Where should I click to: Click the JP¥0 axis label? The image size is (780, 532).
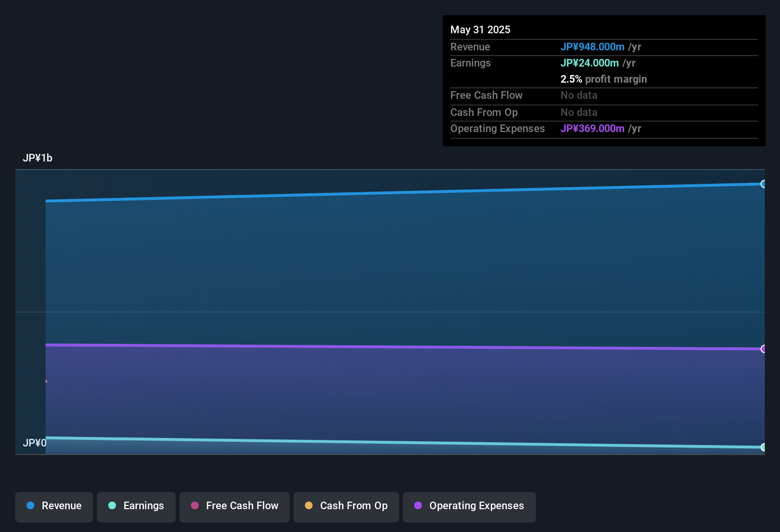35,443
